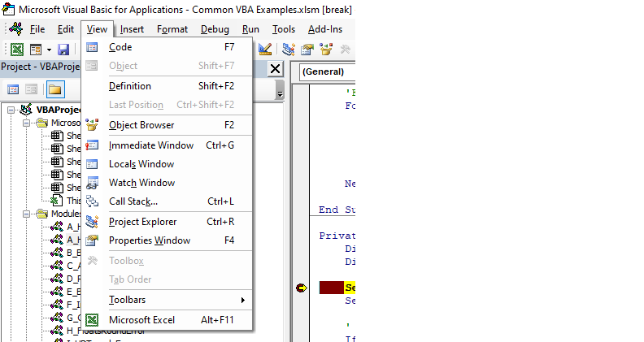The image size is (644, 342).
Task: Click the View Object icon in Project panel
Action: (31, 89)
